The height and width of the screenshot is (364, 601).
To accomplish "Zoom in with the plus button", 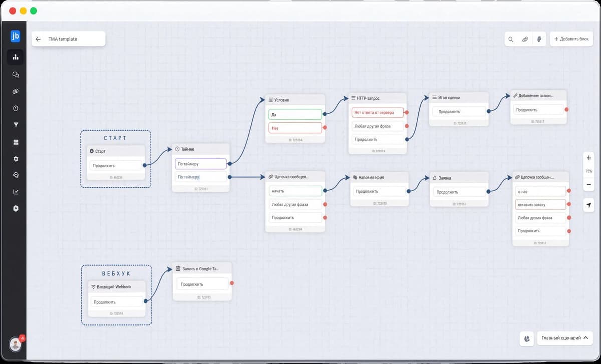I will pos(589,158).
